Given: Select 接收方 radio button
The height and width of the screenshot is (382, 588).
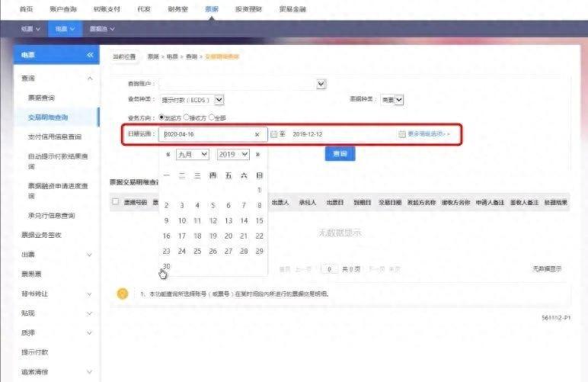Looking at the screenshot, I should (187, 117).
